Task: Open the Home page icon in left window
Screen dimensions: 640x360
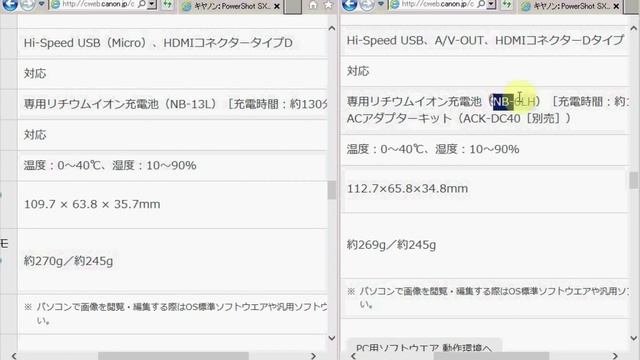Action: click(x=313, y=5)
